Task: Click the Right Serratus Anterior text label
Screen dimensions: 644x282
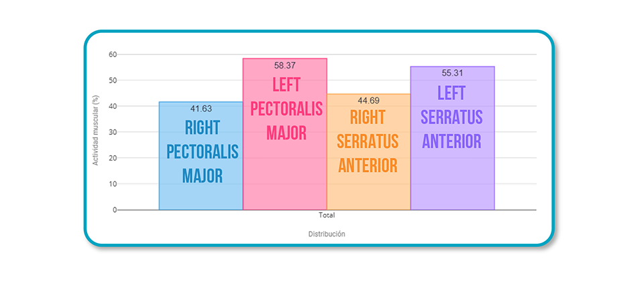Action: coord(368,140)
